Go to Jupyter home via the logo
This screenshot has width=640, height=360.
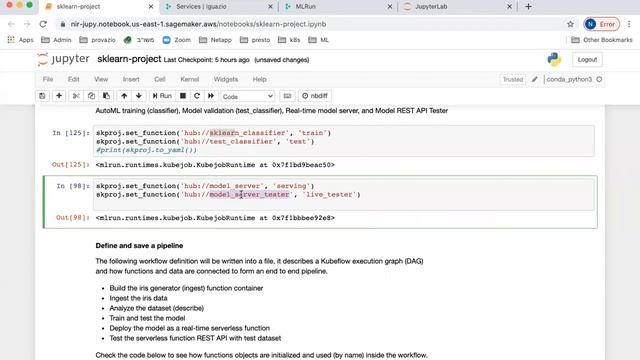tap(63, 59)
